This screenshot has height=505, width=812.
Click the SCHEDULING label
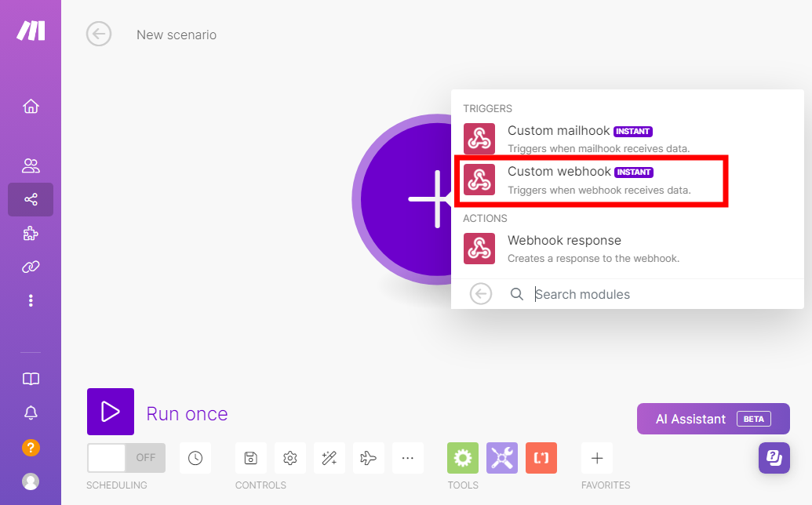(x=117, y=485)
